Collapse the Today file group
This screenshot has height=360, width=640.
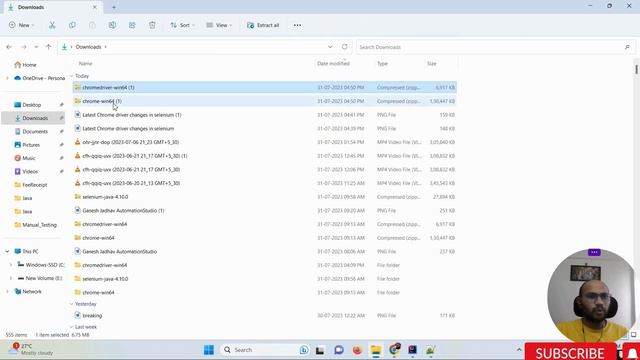click(x=71, y=76)
